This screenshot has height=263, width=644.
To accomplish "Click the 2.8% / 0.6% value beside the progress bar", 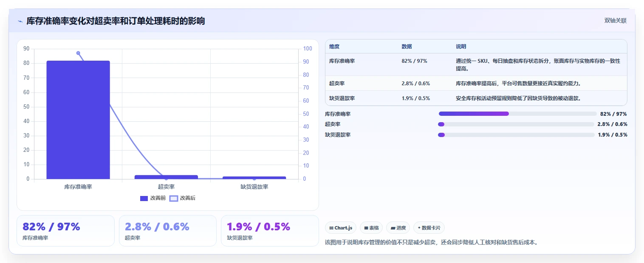I will click(x=612, y=124).
